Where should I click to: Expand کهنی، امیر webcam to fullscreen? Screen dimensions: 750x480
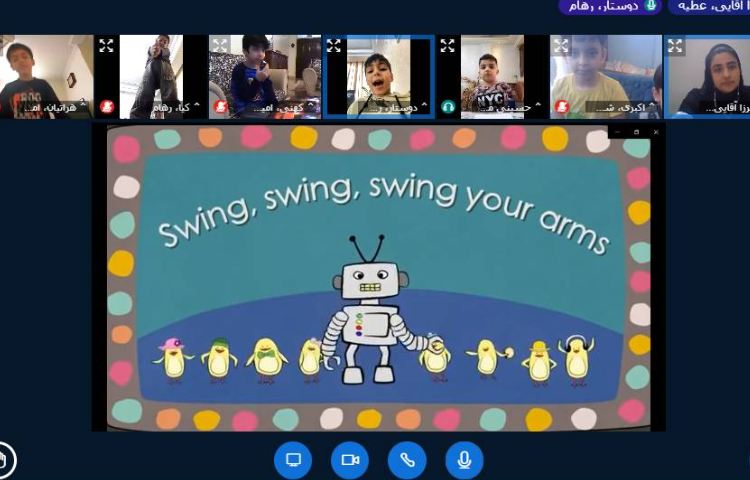(x=220, y=46)
